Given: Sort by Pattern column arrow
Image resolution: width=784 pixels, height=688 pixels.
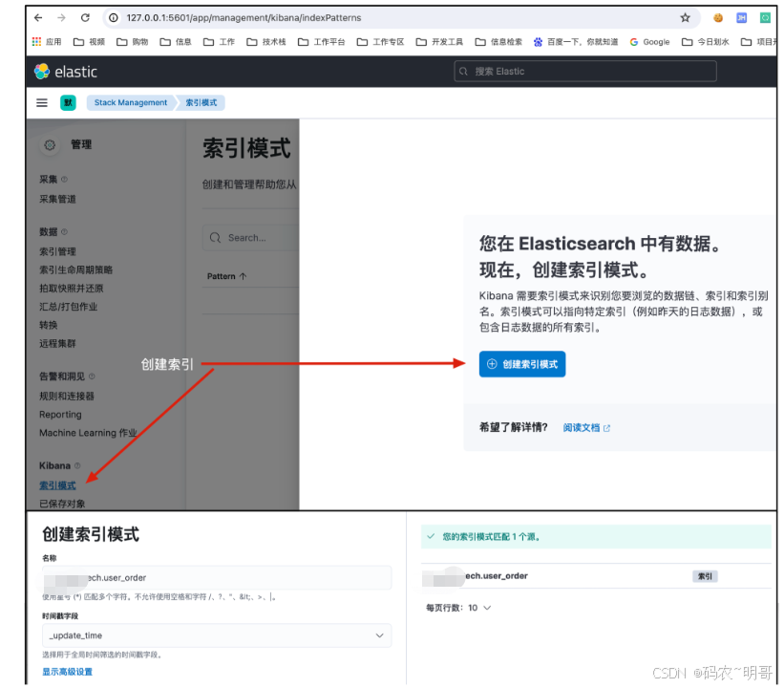Looking at the screenshot, I should pos(243,276).
